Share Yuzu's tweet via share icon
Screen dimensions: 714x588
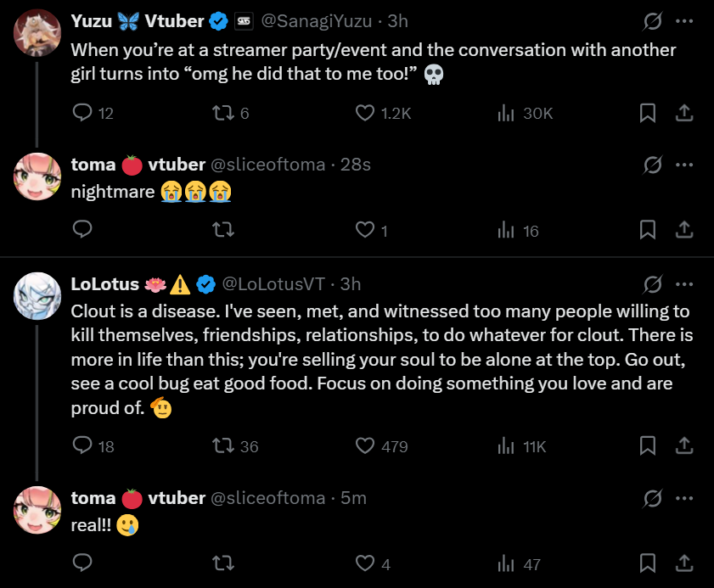click(685, 113)
